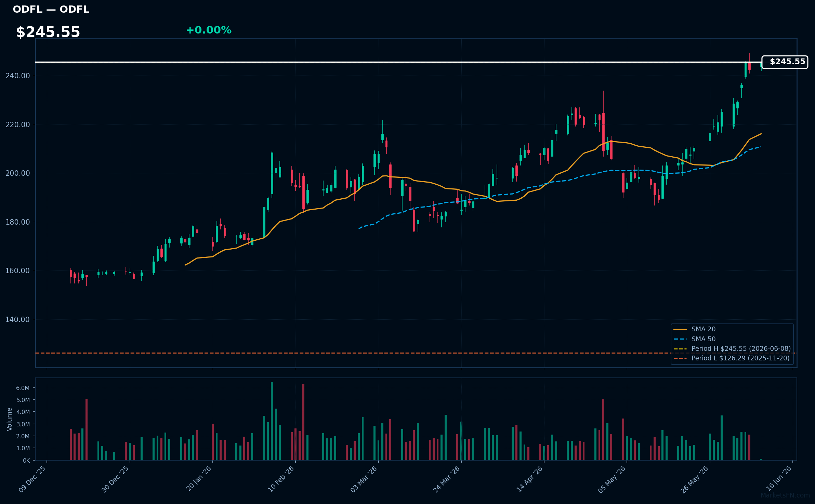Screen dimensions: 815x504
Task: Click the 4.0M volume axis label
Action: [x=23, y=412]
